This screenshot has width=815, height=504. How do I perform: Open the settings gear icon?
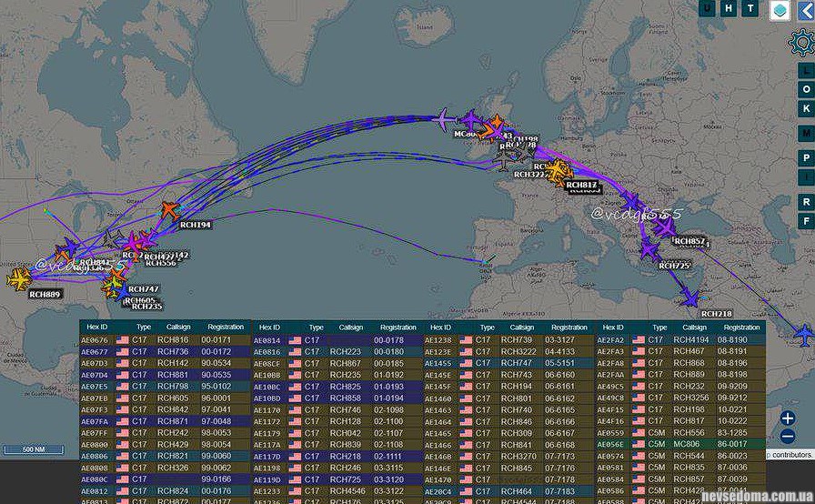click(x=803, y=42)
